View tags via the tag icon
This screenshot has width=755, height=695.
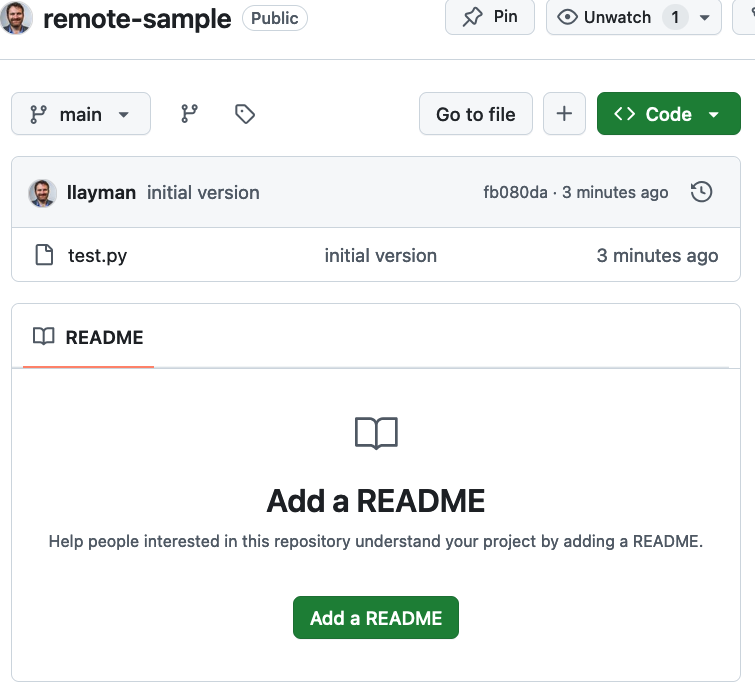tap(245, 114)
